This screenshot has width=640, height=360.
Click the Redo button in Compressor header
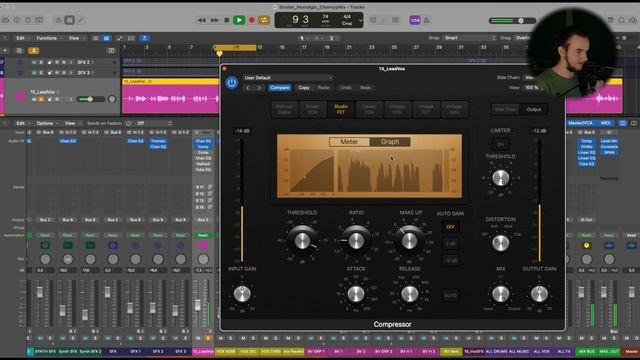tap(365, 88)
